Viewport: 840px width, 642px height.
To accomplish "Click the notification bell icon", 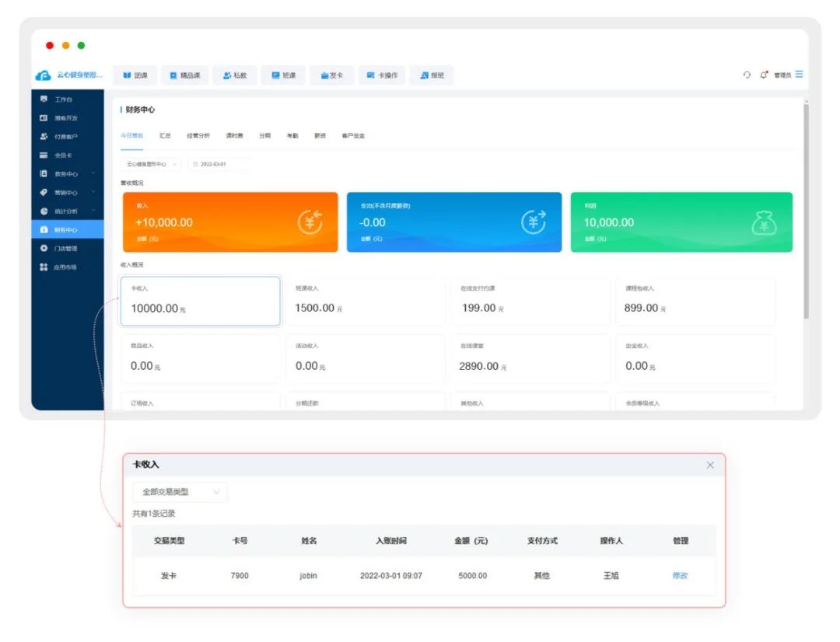I will 764,75.
